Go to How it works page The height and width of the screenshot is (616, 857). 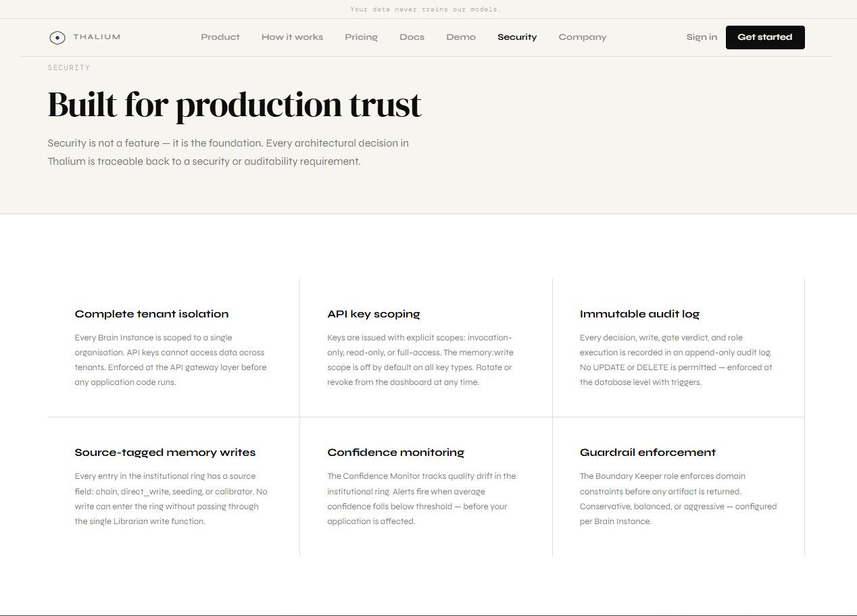(x=292, y=37)
